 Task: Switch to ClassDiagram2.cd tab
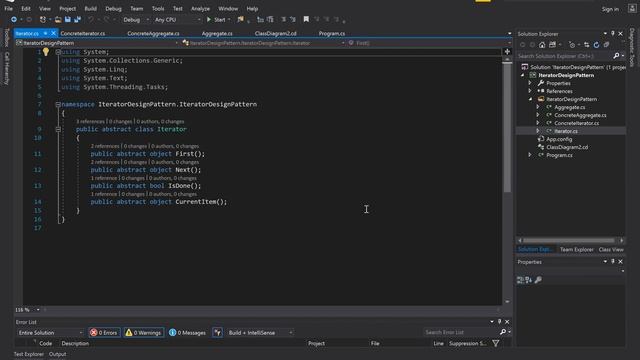[x=276, y=33]
